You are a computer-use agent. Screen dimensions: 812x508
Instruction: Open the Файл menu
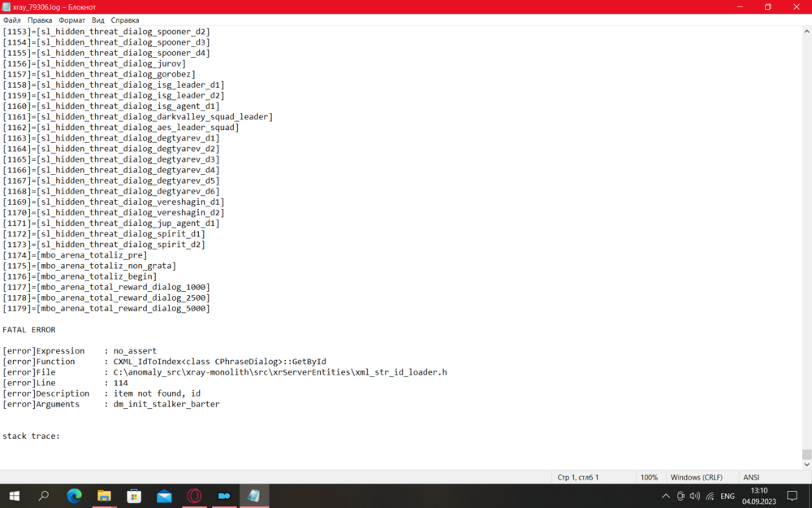[12, 20]
